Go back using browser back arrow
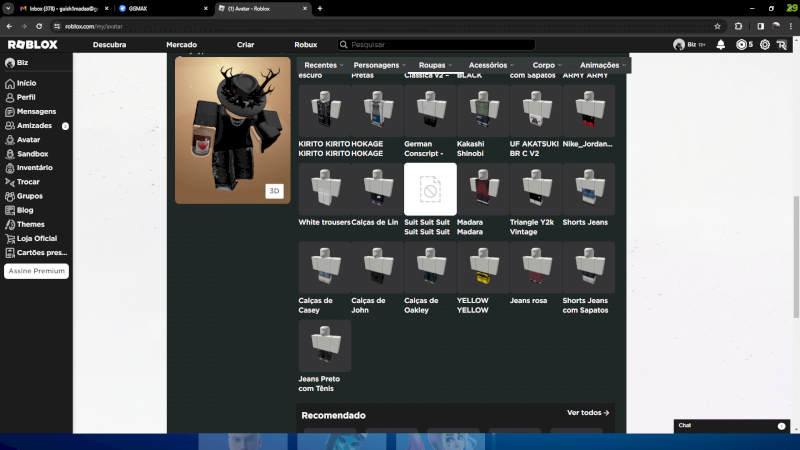Image resolution: width=800 pixels, height=450 pixels. tap(9, 27)
